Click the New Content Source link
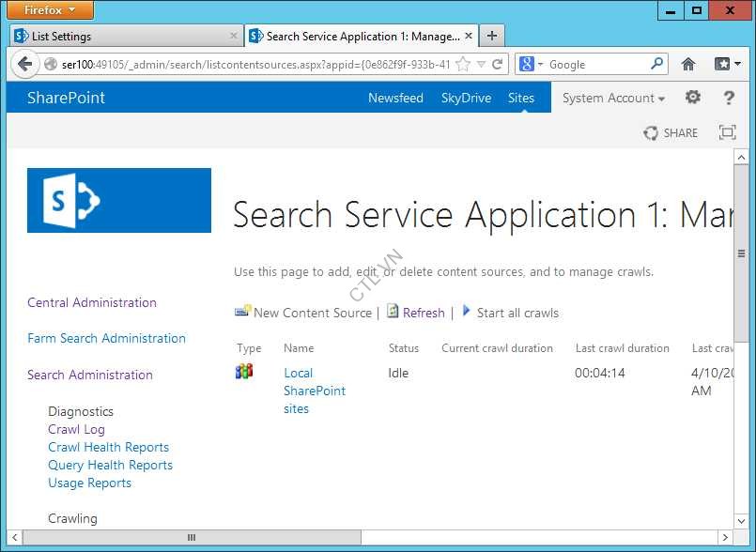Screen dimensions: 756x552 [x=312, y=313]
